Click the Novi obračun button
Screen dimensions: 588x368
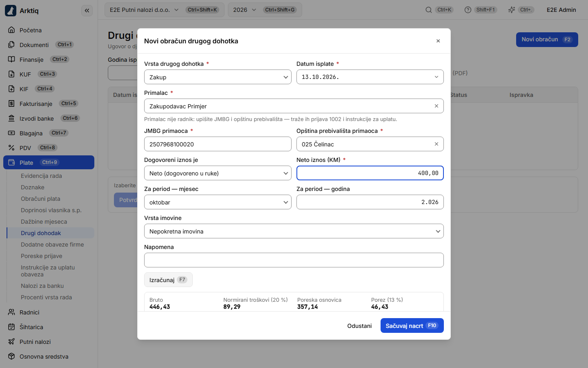(547, 40)
